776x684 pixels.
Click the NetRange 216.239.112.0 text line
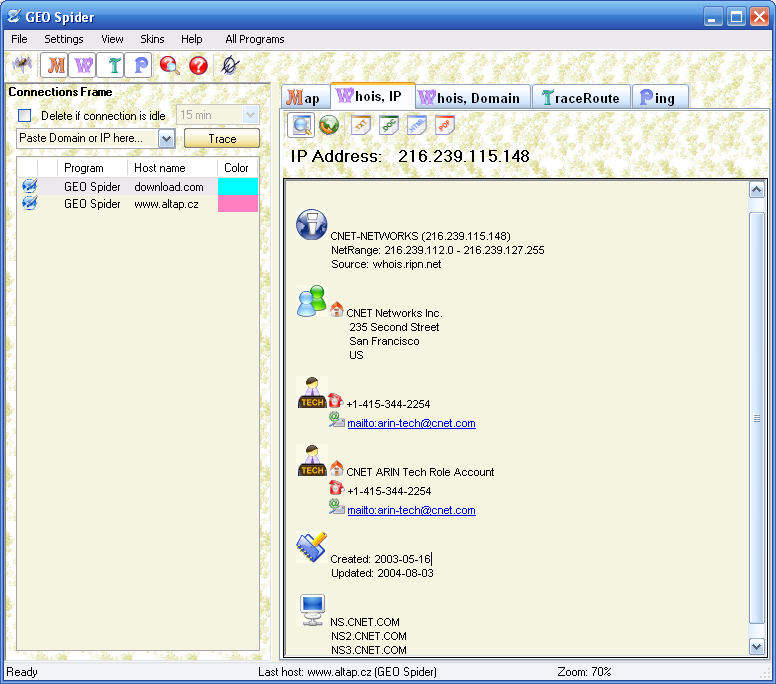point(437,250)
